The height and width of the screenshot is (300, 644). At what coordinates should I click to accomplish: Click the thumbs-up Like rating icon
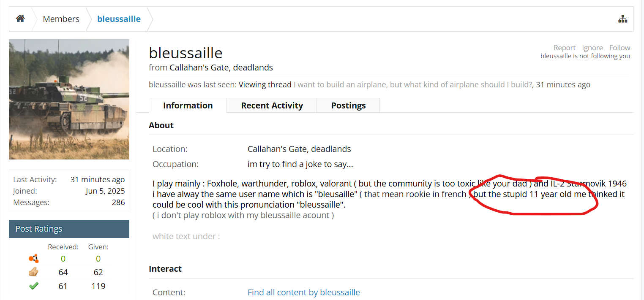click(34, 272)
